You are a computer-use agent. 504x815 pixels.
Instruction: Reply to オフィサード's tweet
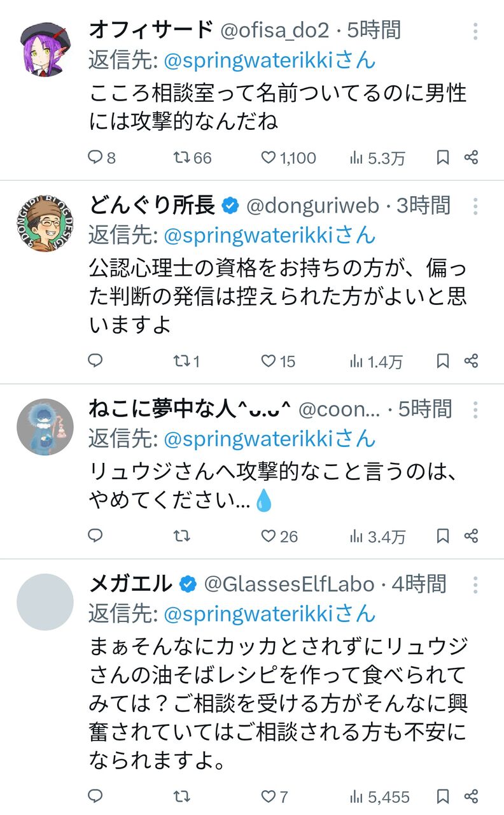coord(95,157)
